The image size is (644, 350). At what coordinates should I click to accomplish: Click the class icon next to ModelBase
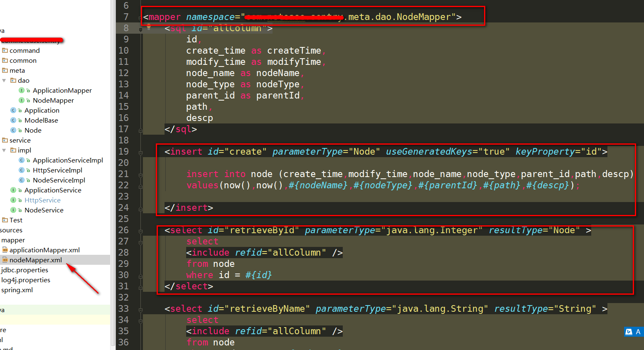pos(13,120)
